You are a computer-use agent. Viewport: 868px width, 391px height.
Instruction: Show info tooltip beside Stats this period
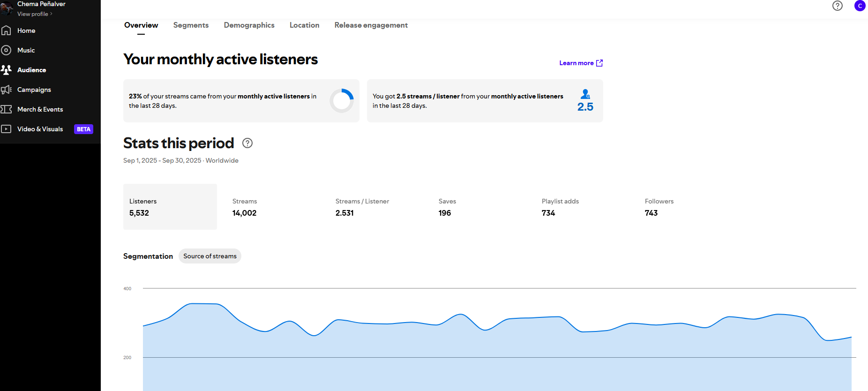(x=247, y=143)
